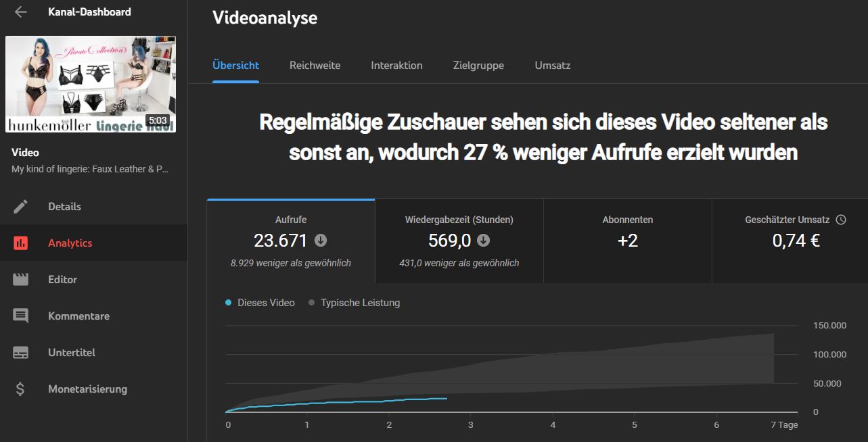Select the Abonnenten +2 metric card
This screenshot has height=442, width=868.
coord(627,241)
